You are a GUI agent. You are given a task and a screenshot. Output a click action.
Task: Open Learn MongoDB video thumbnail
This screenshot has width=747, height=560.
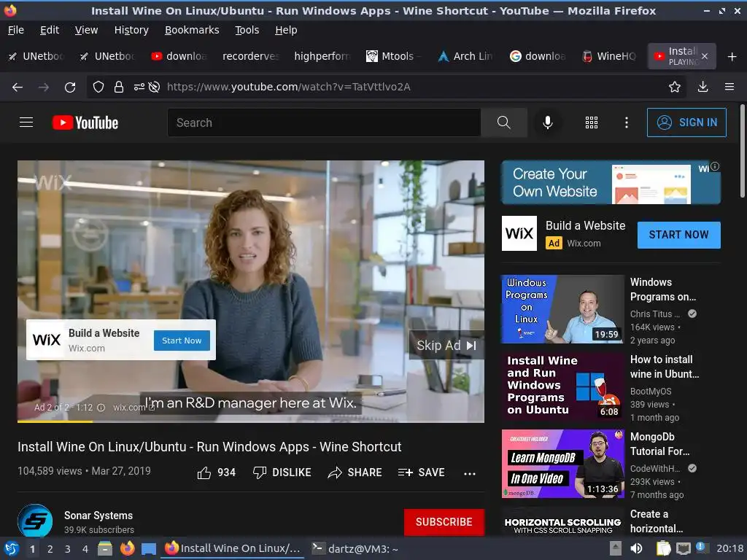tap(562, 464)
